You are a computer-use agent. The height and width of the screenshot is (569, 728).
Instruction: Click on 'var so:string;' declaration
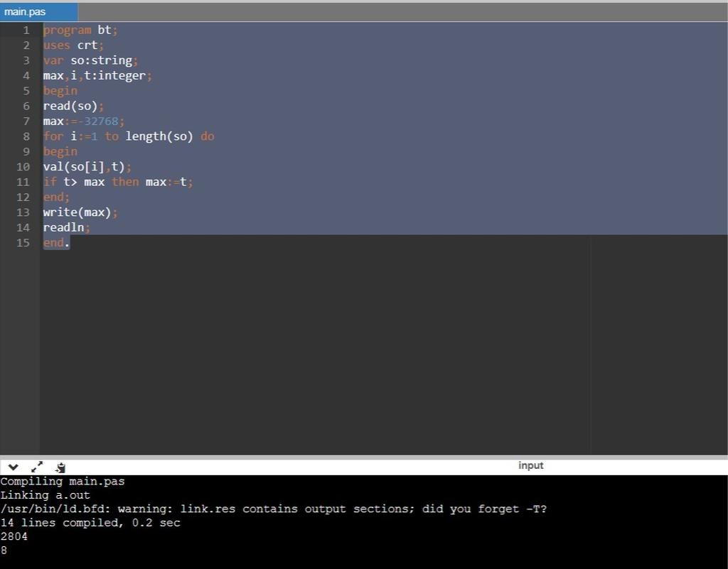[x=90, y=61]
